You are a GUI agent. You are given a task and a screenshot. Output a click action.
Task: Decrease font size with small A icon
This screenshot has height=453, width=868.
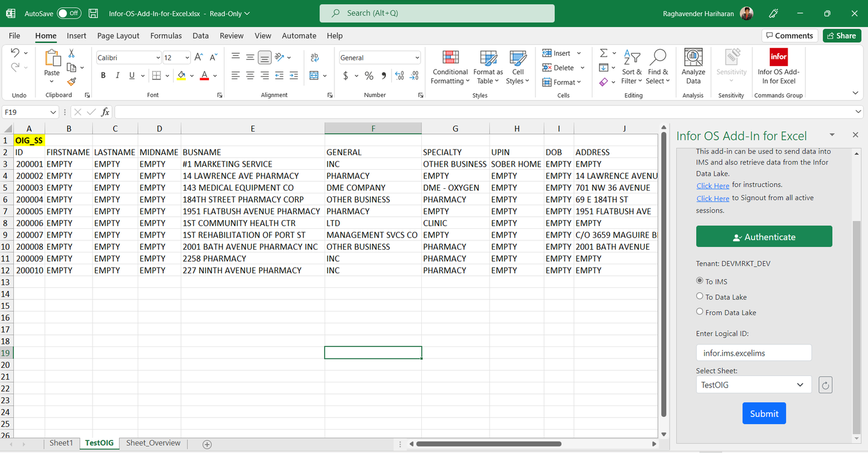[x=213, y=57]
